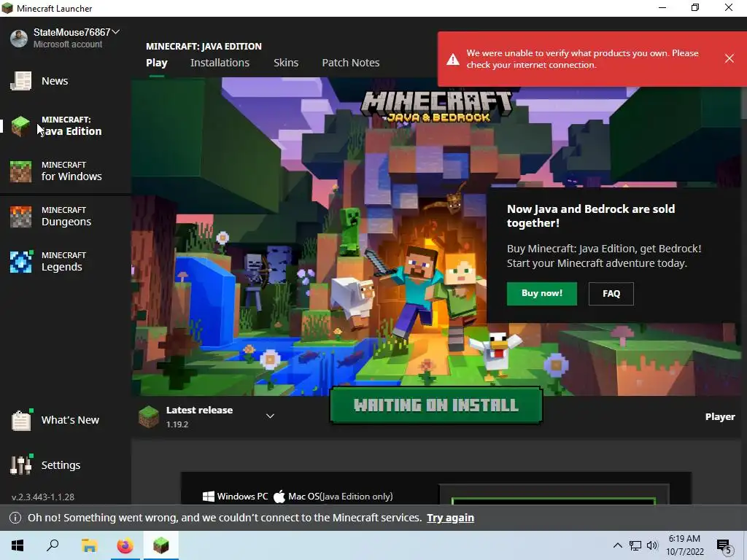Launch Firefox from the taskbar

point(125,545)
